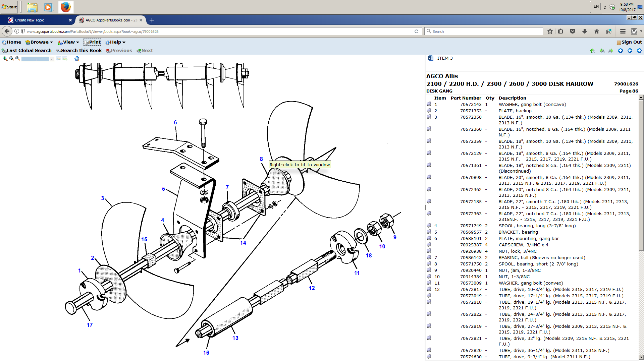Click part number 70585101
Image resolution: width=644 pixels, height=362 pixels.
tap(471, 238)
